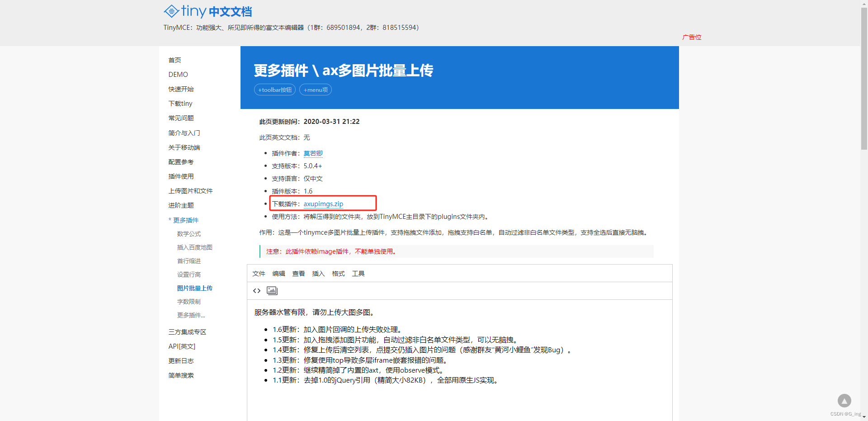Download axupimgs.zip plugin file

click(x=323, y=204)
